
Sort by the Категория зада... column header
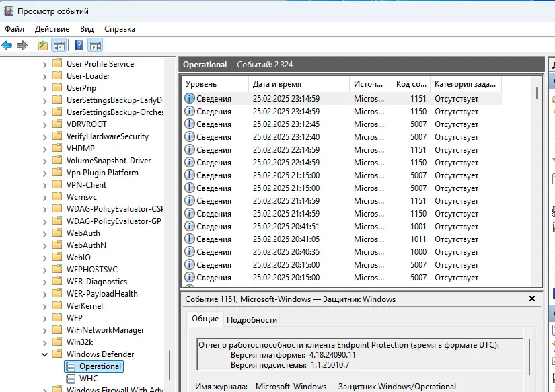tap(466, 84)
